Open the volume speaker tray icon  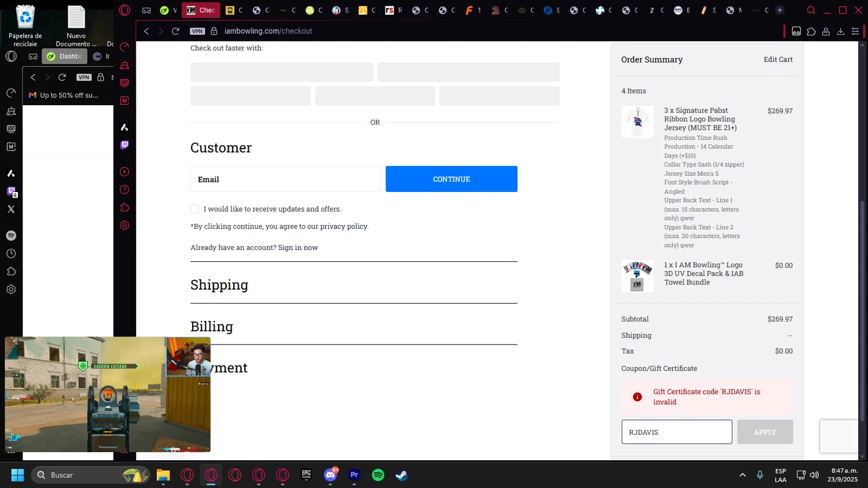[814, 475]
